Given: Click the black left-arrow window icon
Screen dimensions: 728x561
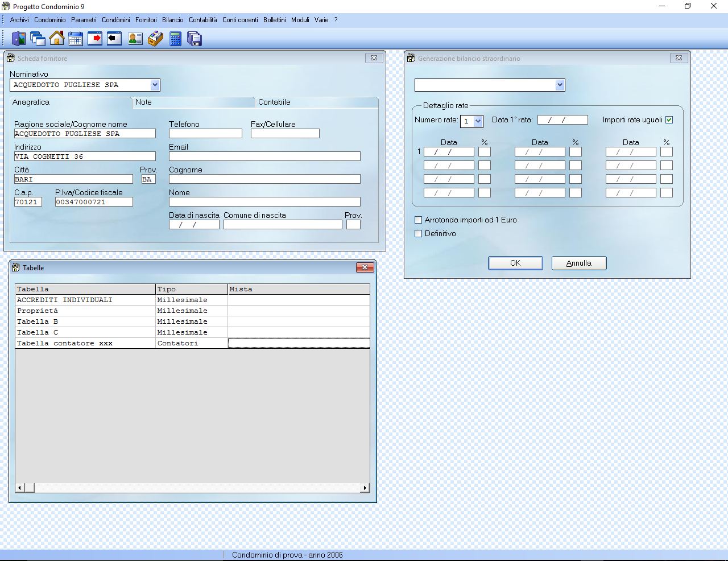Looking at the screenshot, I should (114, 39).
